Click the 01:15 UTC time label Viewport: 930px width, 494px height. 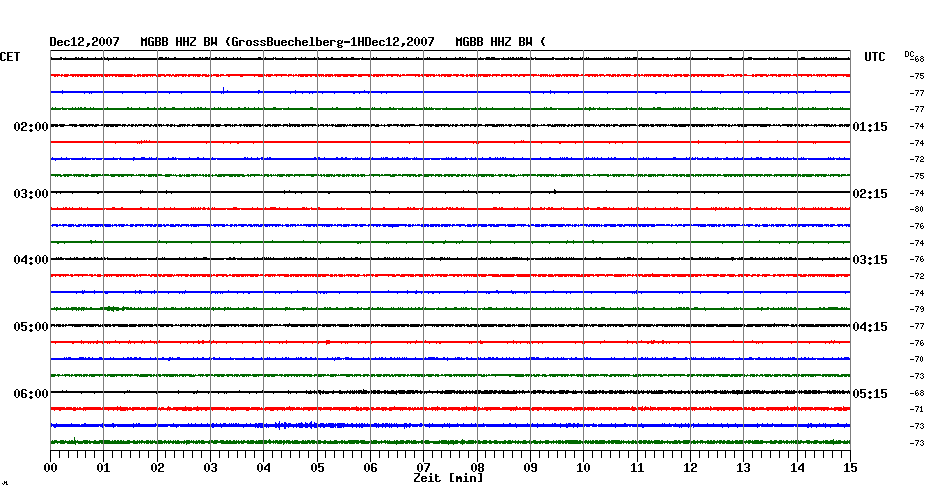870,127
